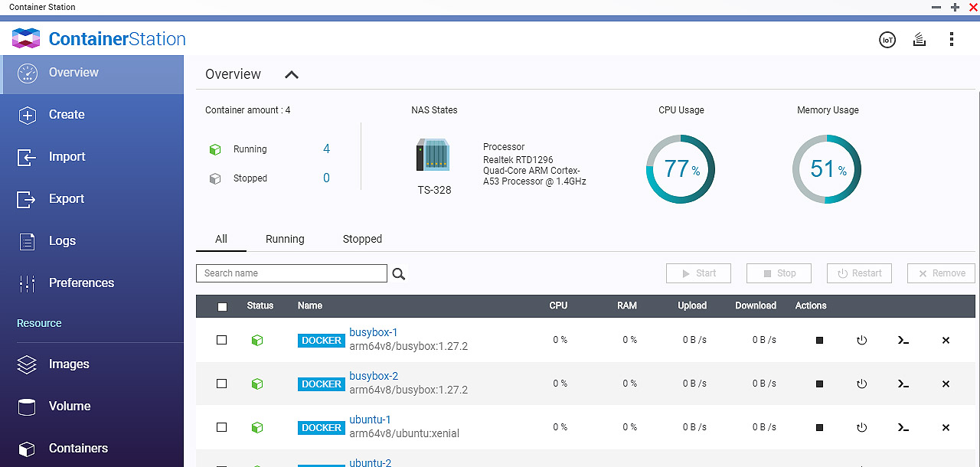This screenshot has height=467, width=980.
Task: Open the three-dot more options menu
Action: pyautogui.click(x=952, y=40)
